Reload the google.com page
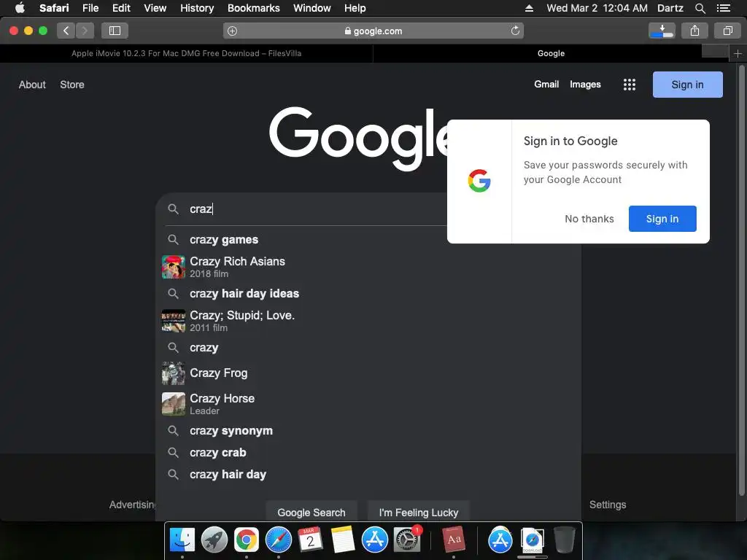The height and width of the screenshot is (560, 747). 515,31
